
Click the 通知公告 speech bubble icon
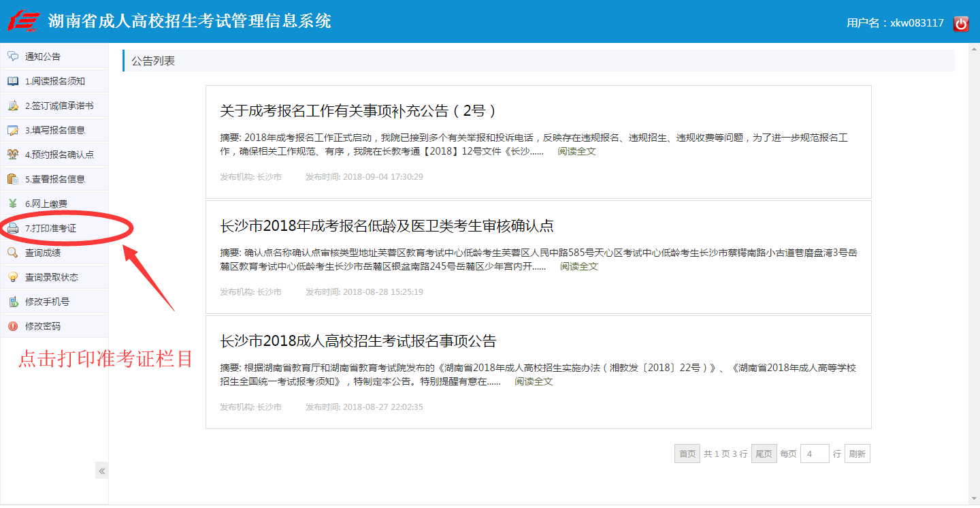click(13, 57)
